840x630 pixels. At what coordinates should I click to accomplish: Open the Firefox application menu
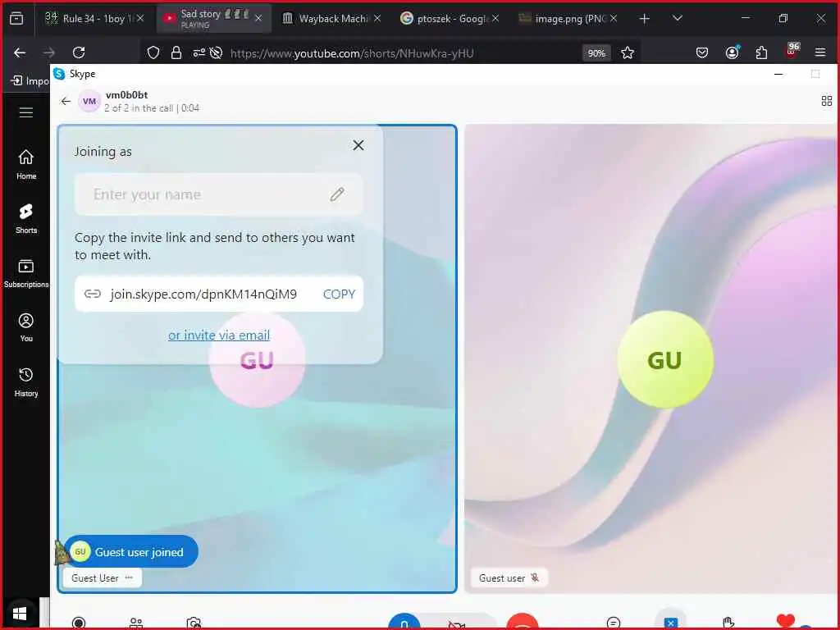pos(820,52)
